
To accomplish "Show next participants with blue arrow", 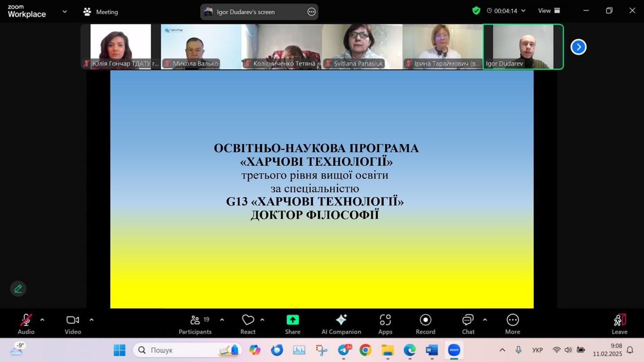I will pos(578,47).
